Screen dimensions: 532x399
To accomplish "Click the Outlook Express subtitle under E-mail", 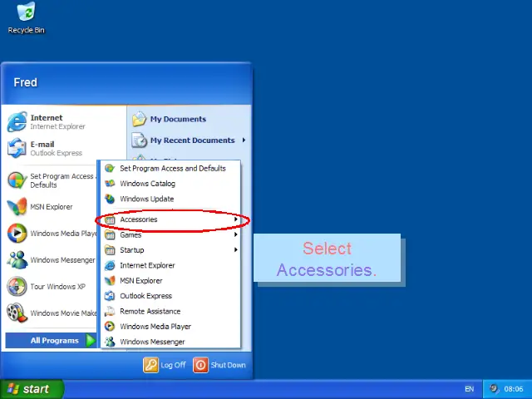I will 56,153.
